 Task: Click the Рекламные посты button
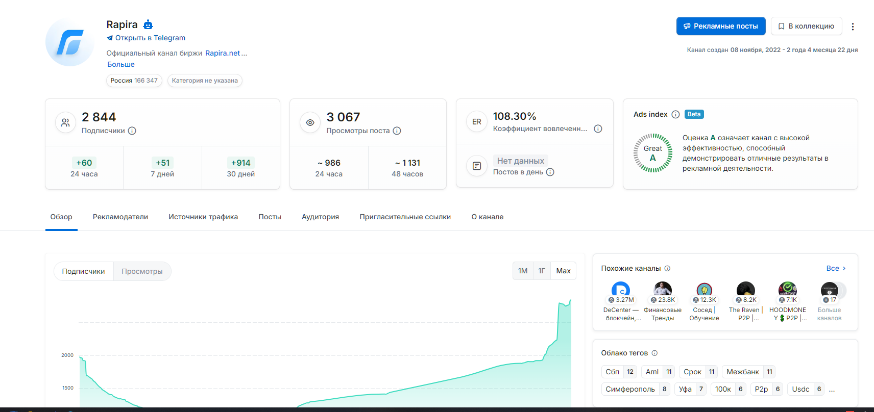[721, 26]
